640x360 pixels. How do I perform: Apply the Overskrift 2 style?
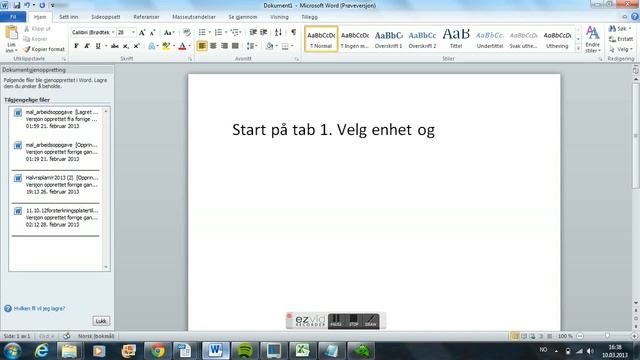(422, 39)
